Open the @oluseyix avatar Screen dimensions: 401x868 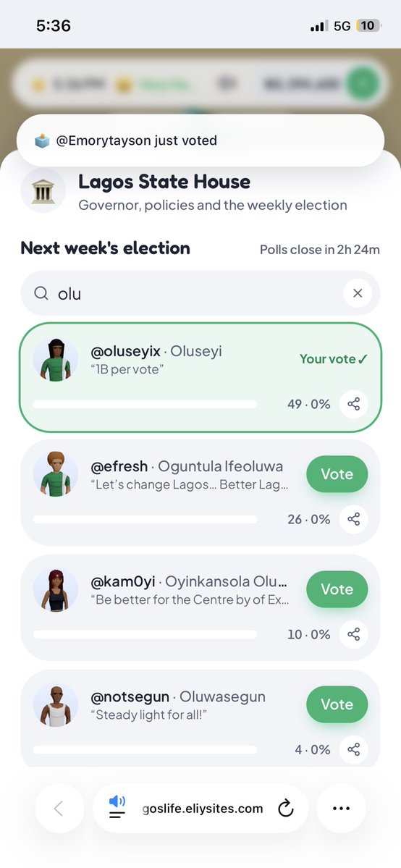[56, 360]
